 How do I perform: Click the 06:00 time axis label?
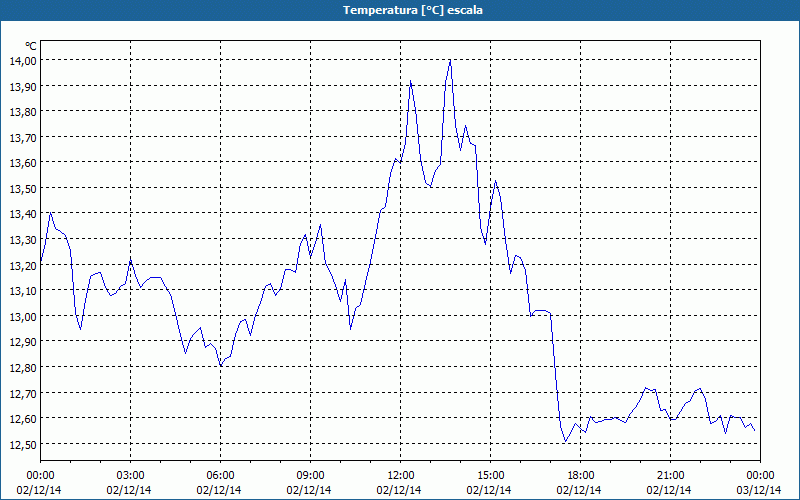point(220,476)
